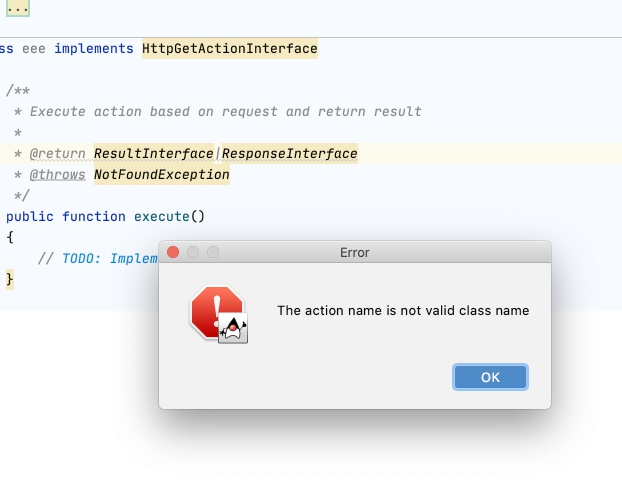The image size is (622, 487).
Task: Click NotFoundException in throws annotation
Action: 161,174
